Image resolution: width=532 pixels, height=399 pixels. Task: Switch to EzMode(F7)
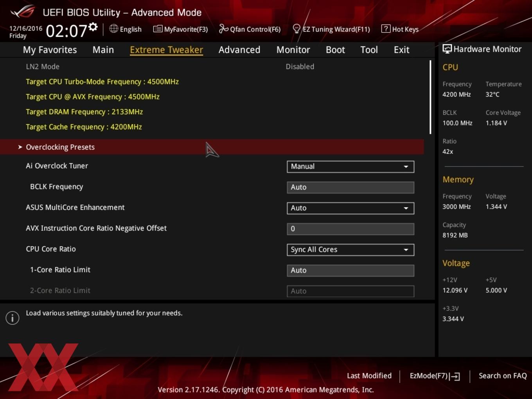point(428,376)
